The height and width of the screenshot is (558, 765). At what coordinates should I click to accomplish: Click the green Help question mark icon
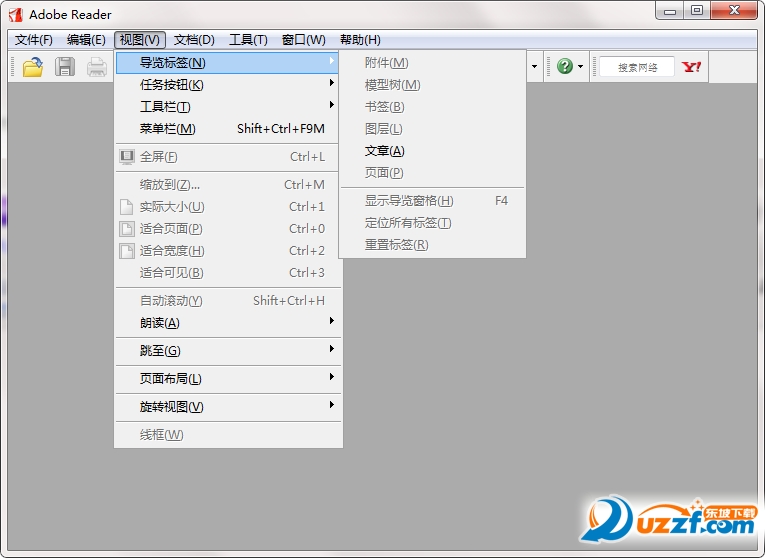pos(564,66)
